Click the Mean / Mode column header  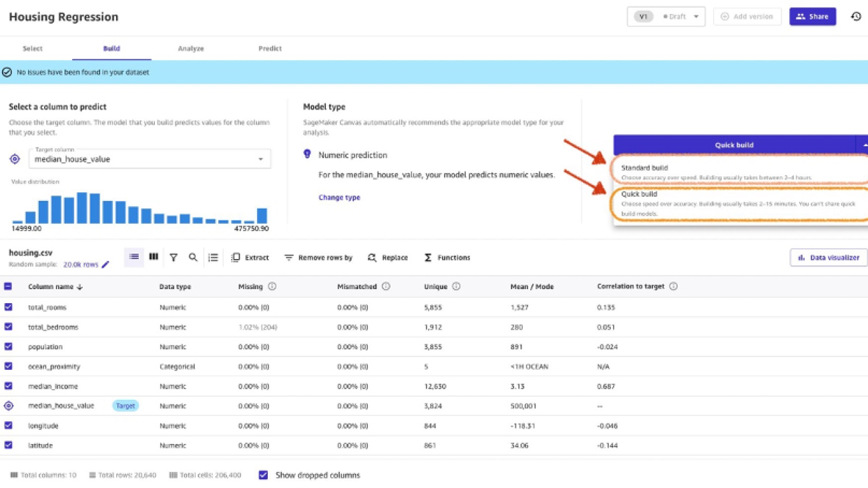[532, 287]
